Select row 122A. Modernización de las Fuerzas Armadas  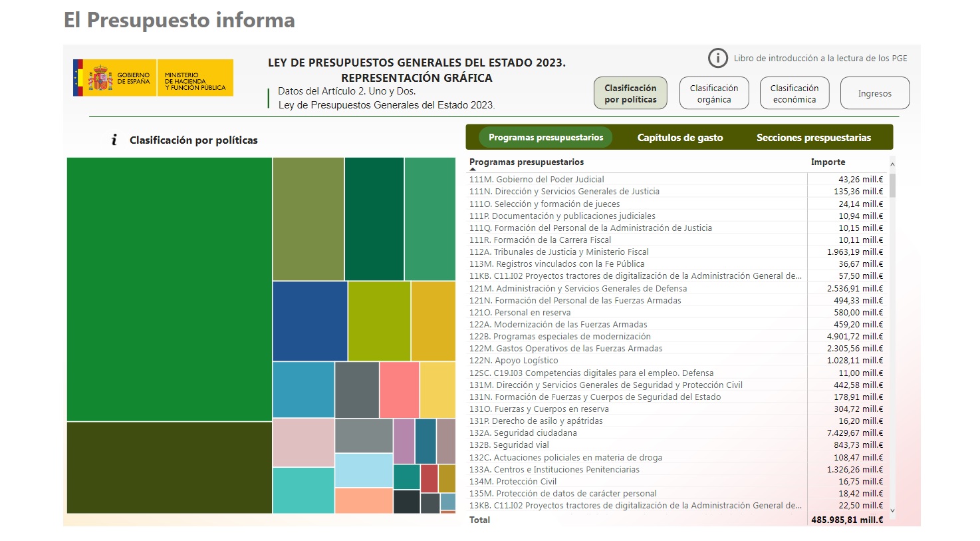pos(677,325)
